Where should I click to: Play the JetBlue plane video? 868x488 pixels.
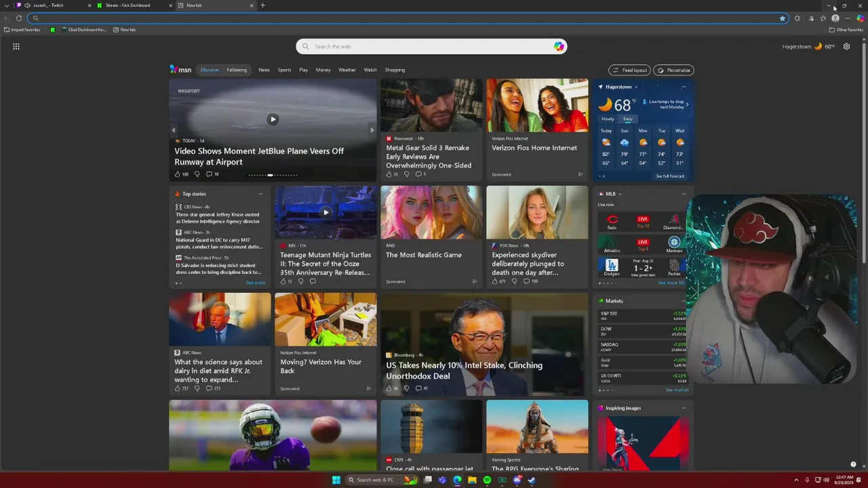(x=273, y=119)
